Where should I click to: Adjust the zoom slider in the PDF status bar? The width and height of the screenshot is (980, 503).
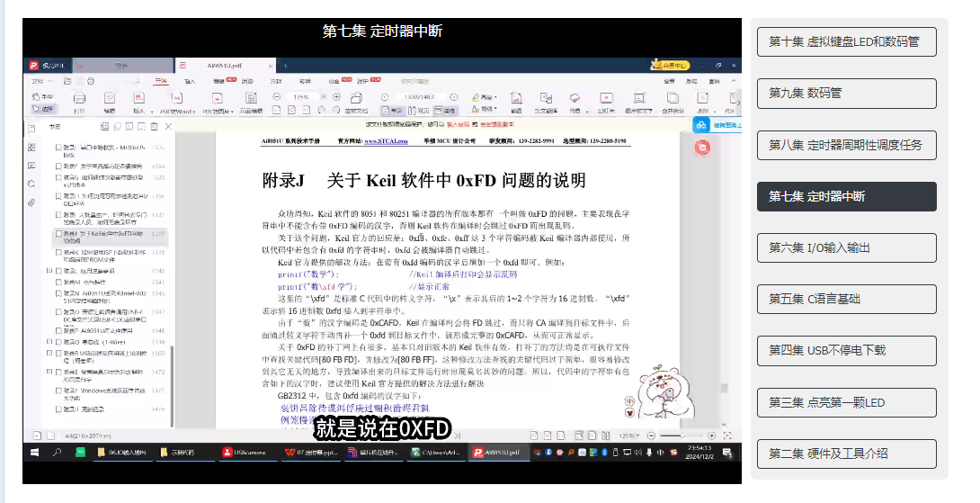click(x=682, y=436)
